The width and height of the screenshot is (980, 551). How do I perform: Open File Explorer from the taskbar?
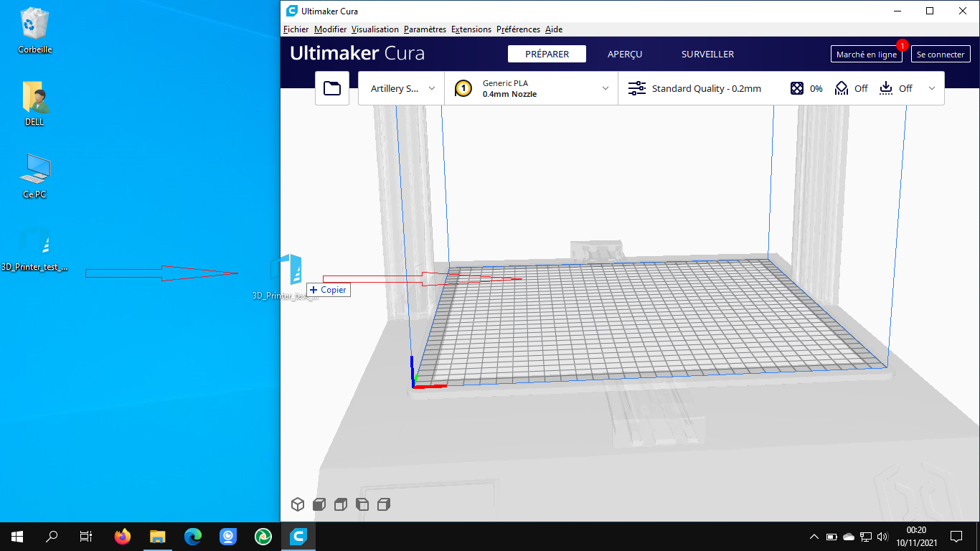click(158, 536)
